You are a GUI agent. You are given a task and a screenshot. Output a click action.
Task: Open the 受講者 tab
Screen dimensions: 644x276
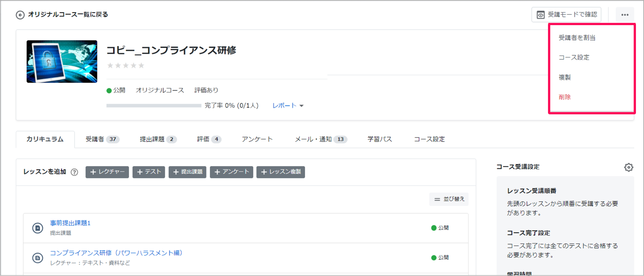(102, 139)
